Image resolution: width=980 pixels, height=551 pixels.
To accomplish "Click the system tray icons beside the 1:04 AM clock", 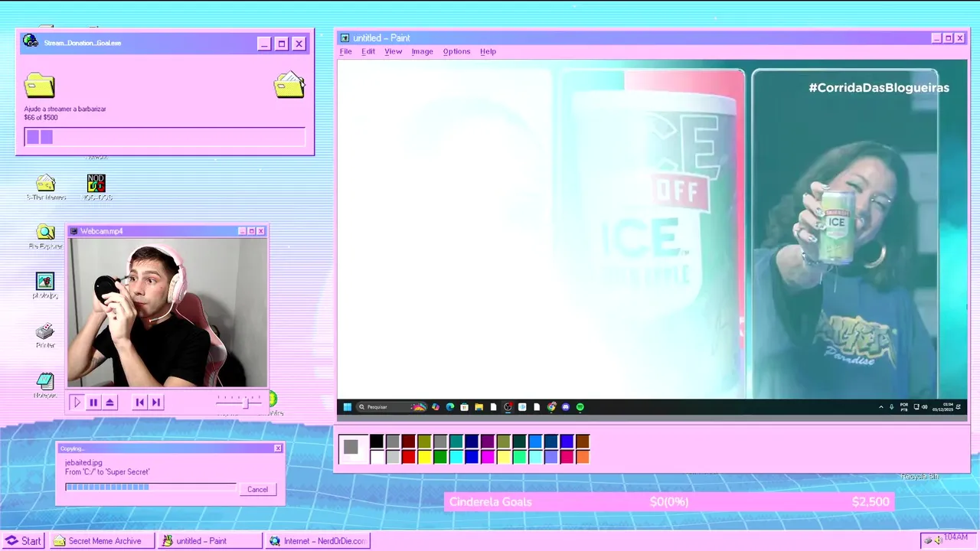I will (932, 540).
